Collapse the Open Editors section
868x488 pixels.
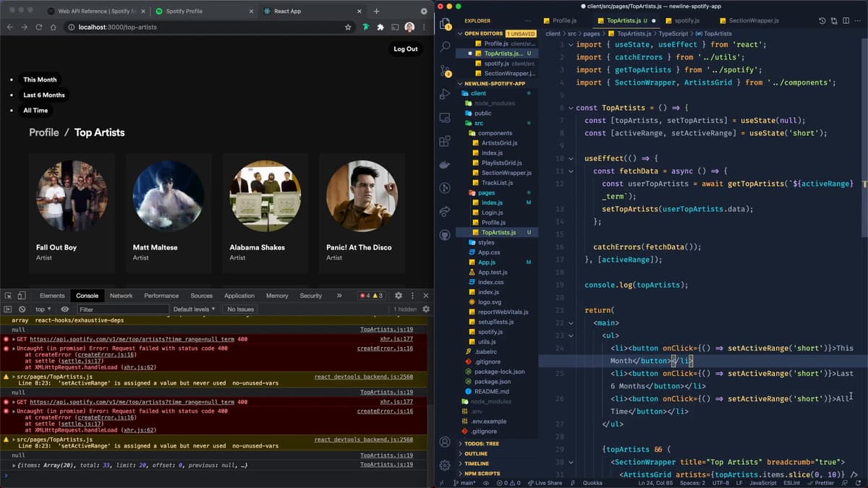(496, 34)
